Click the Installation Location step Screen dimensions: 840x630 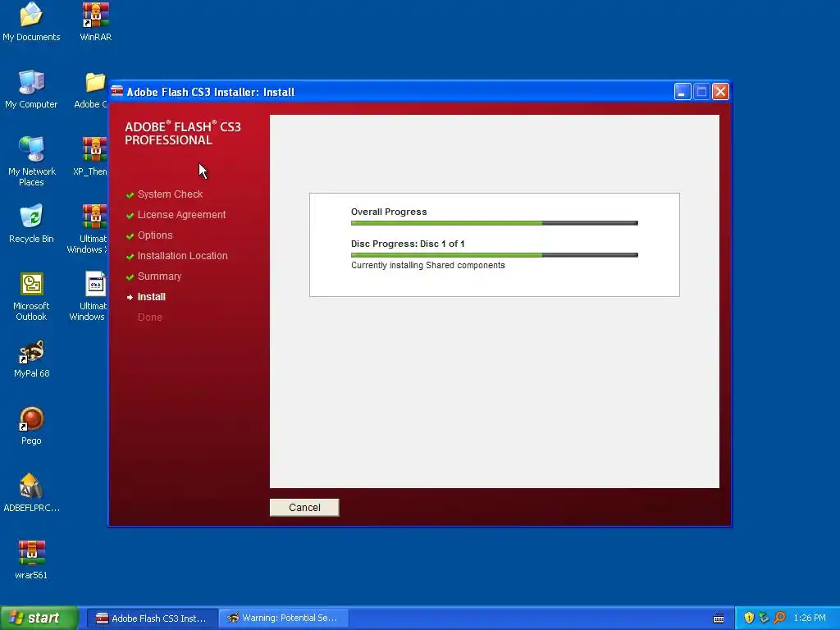click(x=182, y=256)
